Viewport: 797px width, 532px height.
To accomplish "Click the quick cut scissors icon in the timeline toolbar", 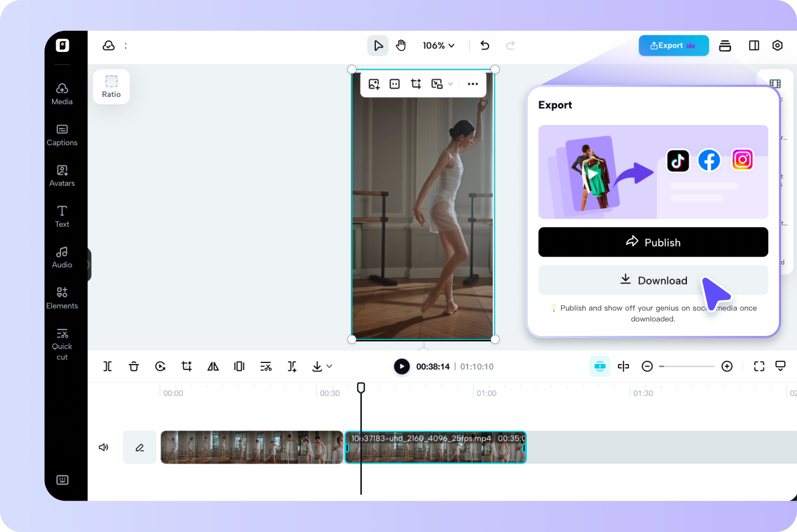I will pyautogui.click(x=266, y=366).
